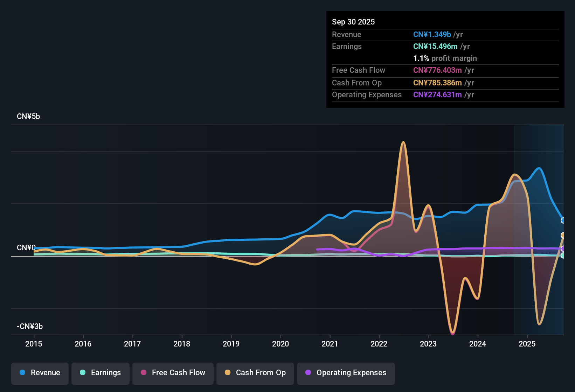Select the purple Operating Expenses endpoint marker
Image resolution: width=575 pixels, height=392 pixels.
[563, 249]
